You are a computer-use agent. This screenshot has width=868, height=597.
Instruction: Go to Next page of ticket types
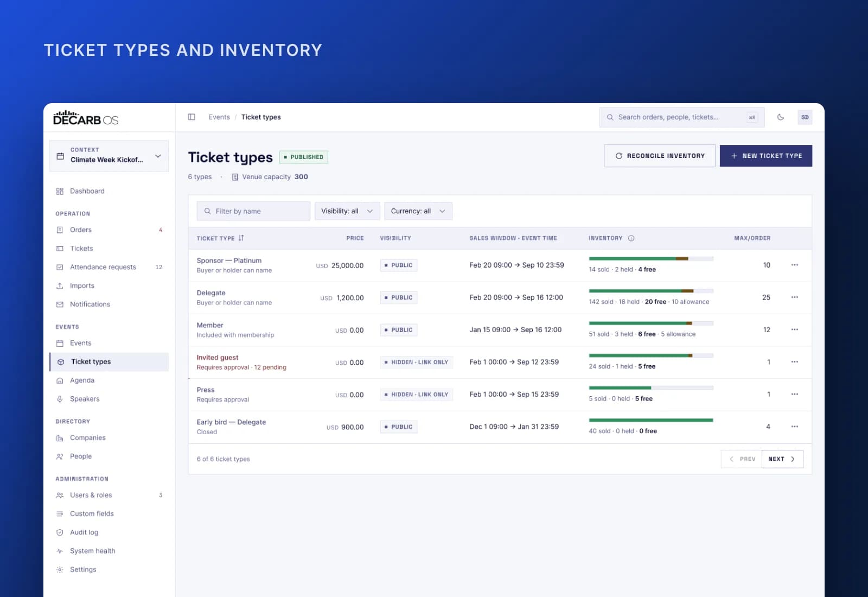tap(782, 459)
